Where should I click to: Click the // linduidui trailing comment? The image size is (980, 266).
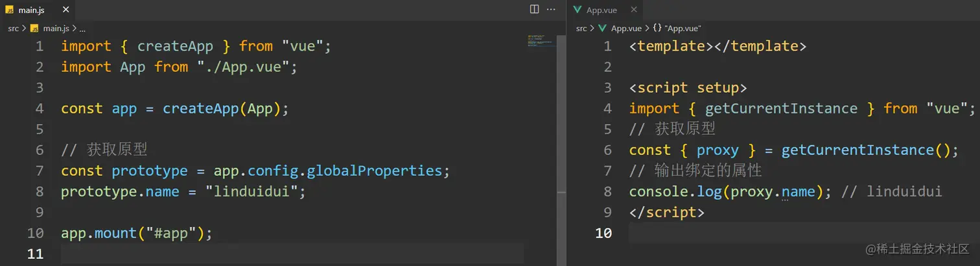click(x=892, y=191)
